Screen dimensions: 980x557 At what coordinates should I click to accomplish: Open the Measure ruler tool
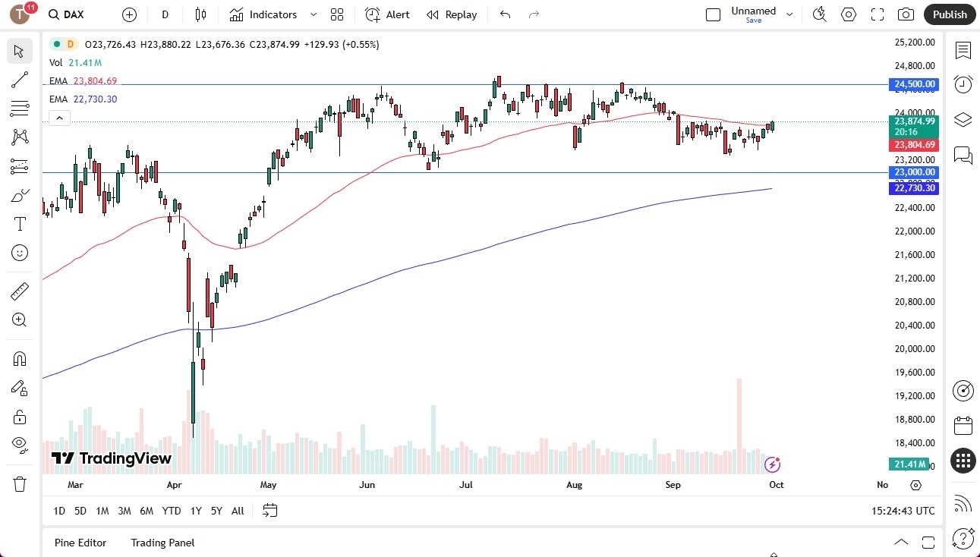(19, 291)
